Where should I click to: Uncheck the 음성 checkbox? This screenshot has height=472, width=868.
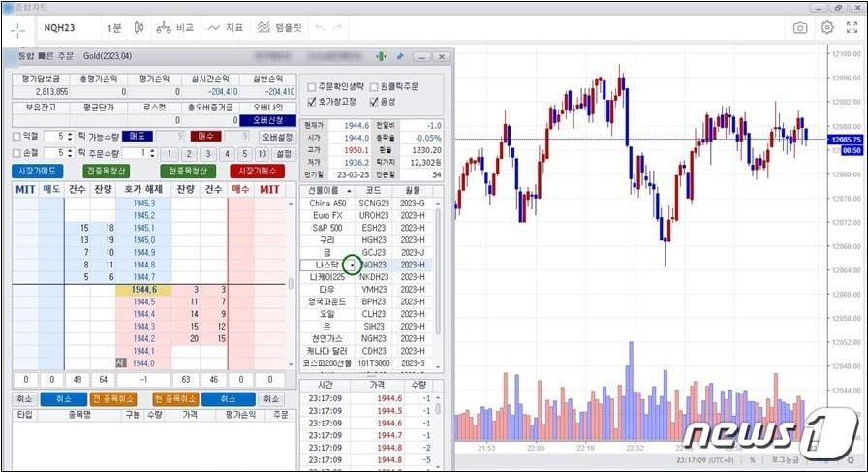pyautogui.click(x=374, y=102)
